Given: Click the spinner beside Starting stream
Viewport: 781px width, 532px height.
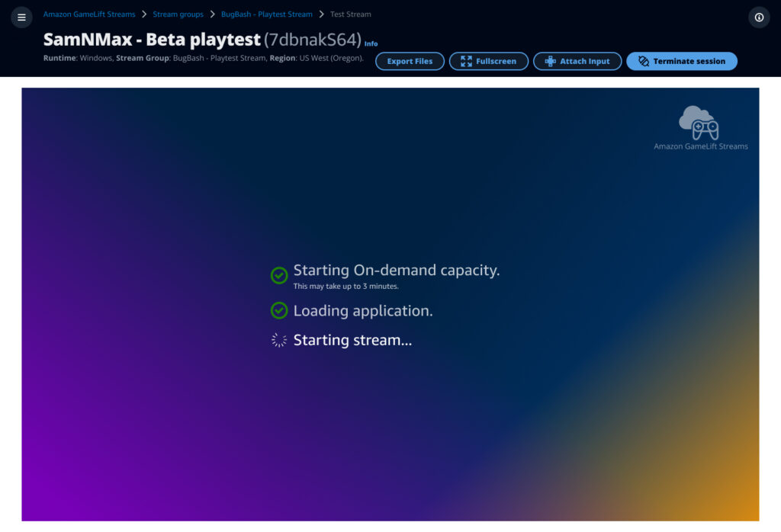Looking at the screenshot, I should click(279, 340).
